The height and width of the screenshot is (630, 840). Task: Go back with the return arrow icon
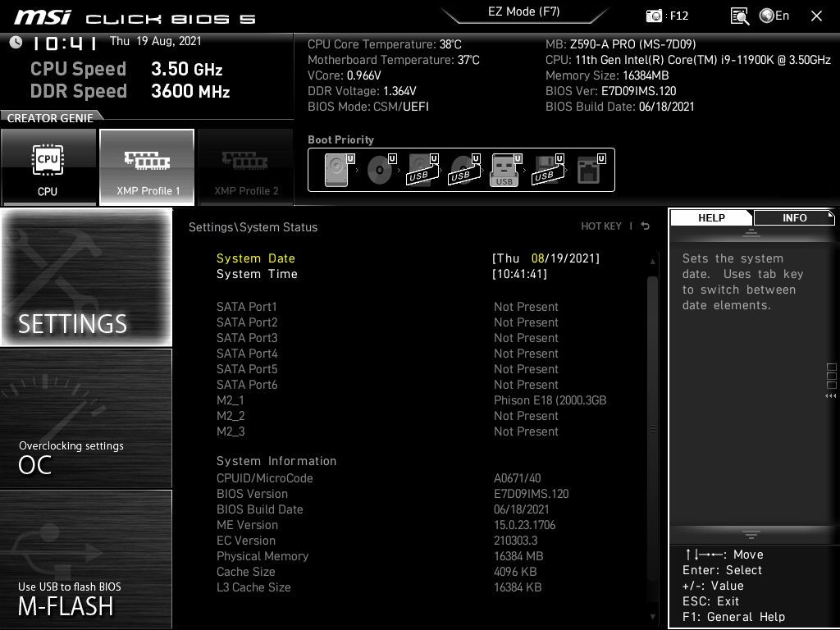pos(646,226)
